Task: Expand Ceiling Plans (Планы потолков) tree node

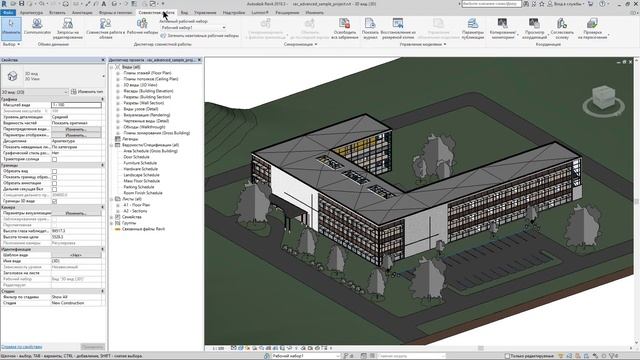Action: click(118, 79)
